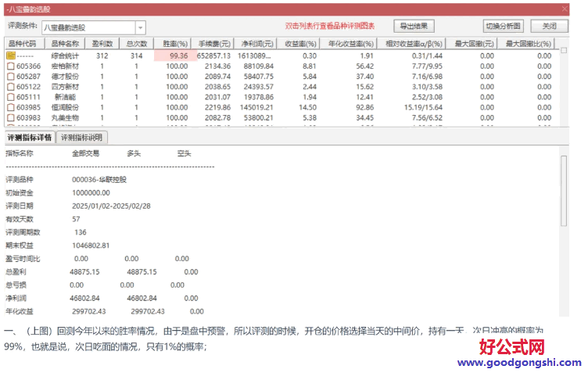
Task: Click the 15.19/15.64 relative return cell
Action: pos(423,108)
